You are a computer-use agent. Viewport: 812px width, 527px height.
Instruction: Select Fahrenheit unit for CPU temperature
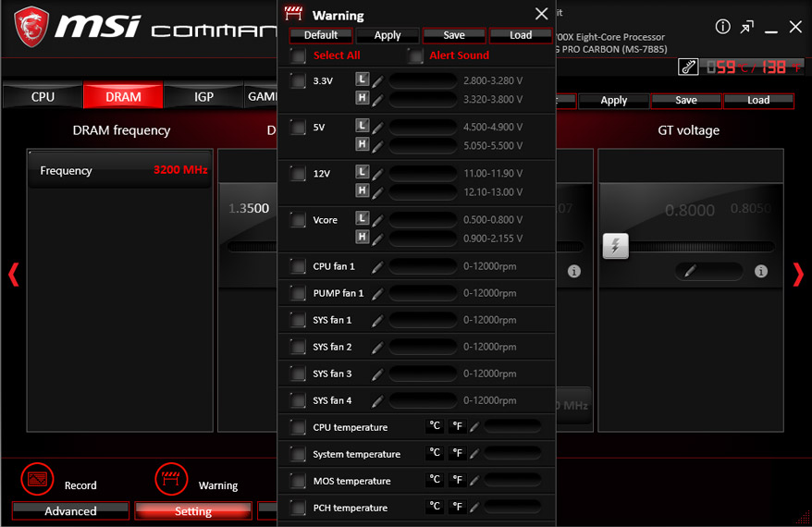[x=457, y=426]
